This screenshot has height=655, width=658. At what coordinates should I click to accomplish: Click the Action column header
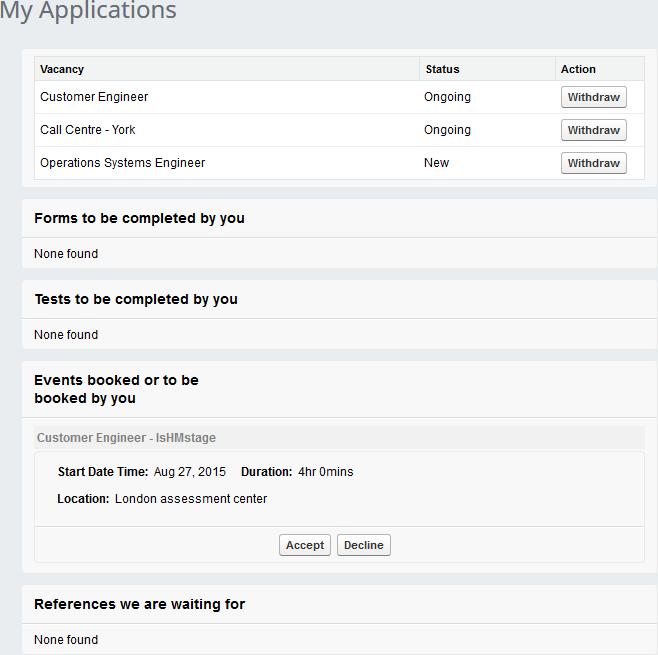pos(578,69)
